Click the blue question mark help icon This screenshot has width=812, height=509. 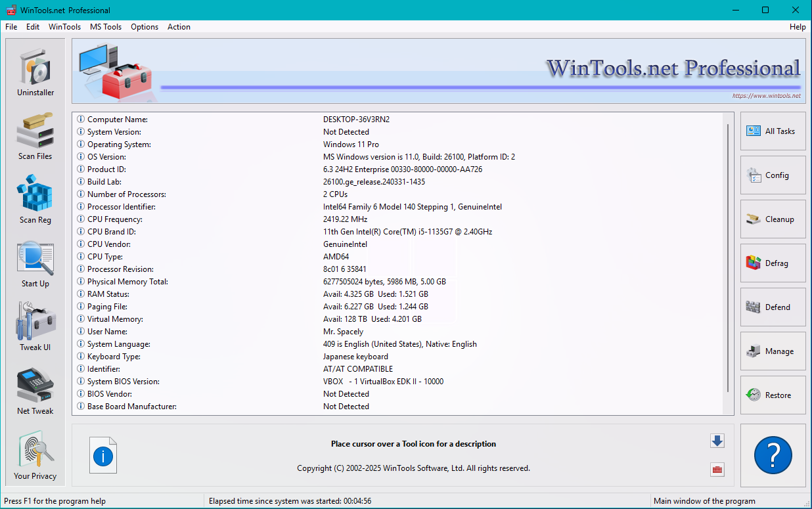pos(773,454)
